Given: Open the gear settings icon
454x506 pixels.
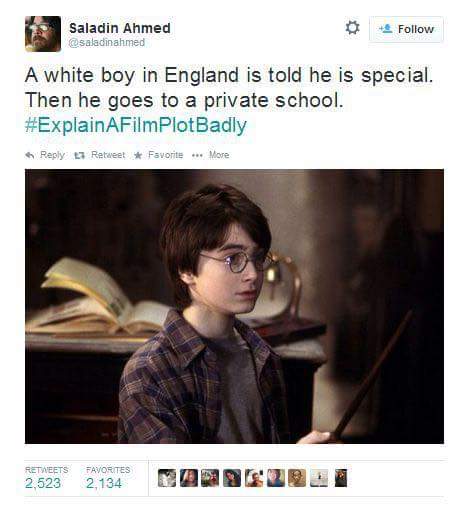Looking at the screenshot, I should [x=352, y=28].
